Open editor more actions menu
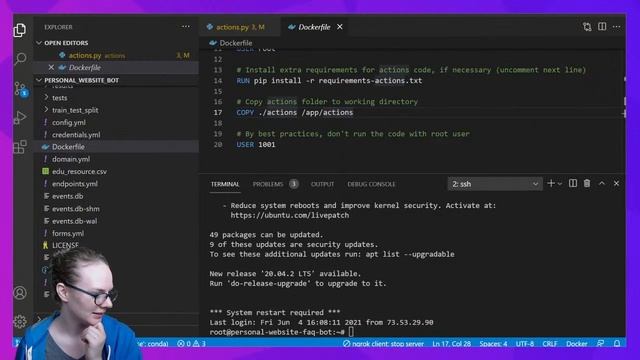 coord(616,27)
